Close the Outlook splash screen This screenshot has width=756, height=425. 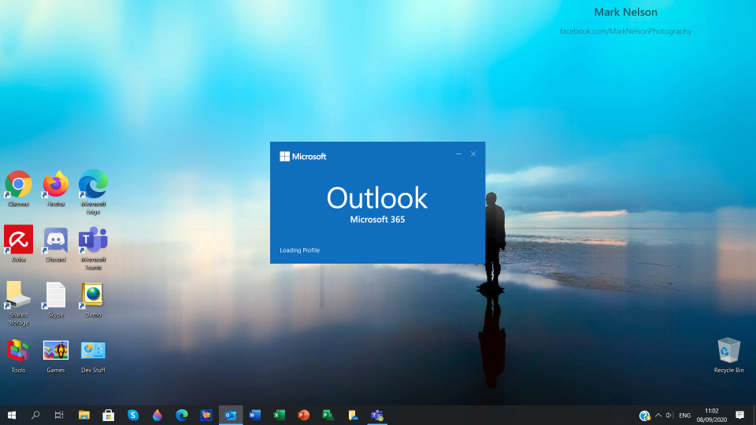(473, 154)
